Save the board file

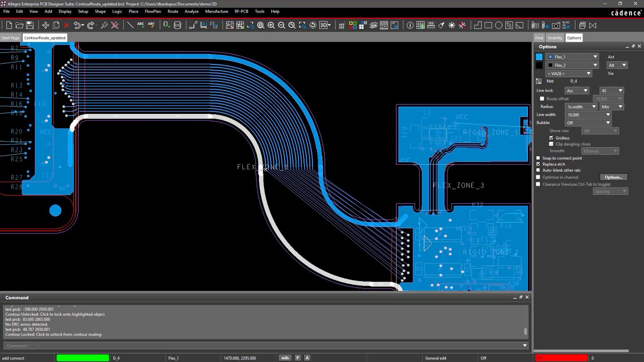point(29,25)
